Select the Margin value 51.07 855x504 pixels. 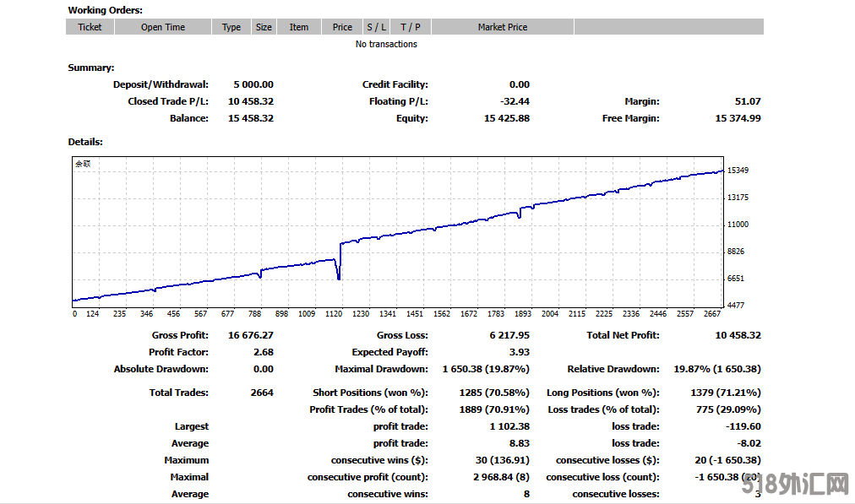coord(748,101)
